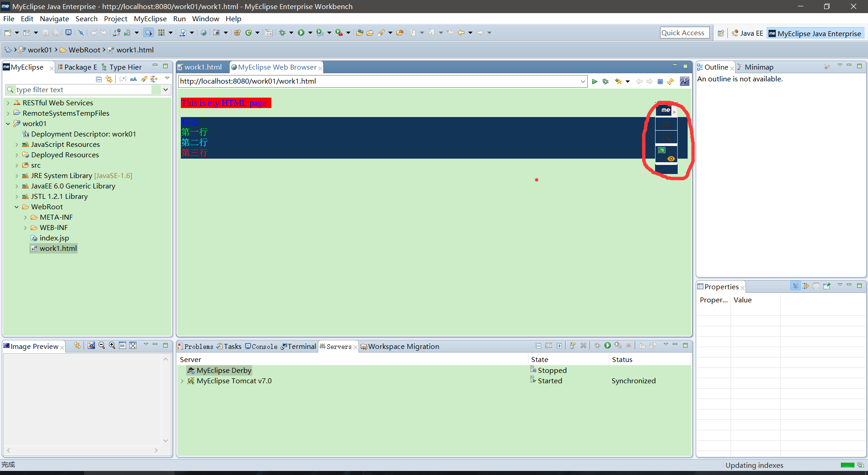Click the browser Refresh arrows icon
Image resolution: width=868 pixels, height=475 pixels.
coord(670,81)
